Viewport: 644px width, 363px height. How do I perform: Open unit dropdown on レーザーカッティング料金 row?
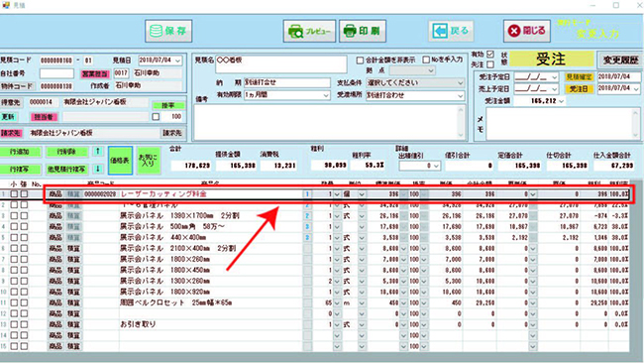coord(362,194)
